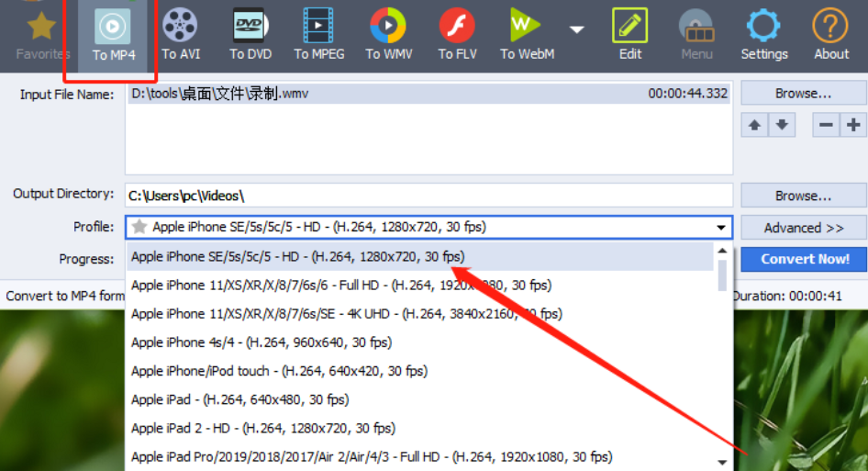Click the profile list scrollbar thumb
The height and width of the screenshot is (471, 868).
coord(722,275)
